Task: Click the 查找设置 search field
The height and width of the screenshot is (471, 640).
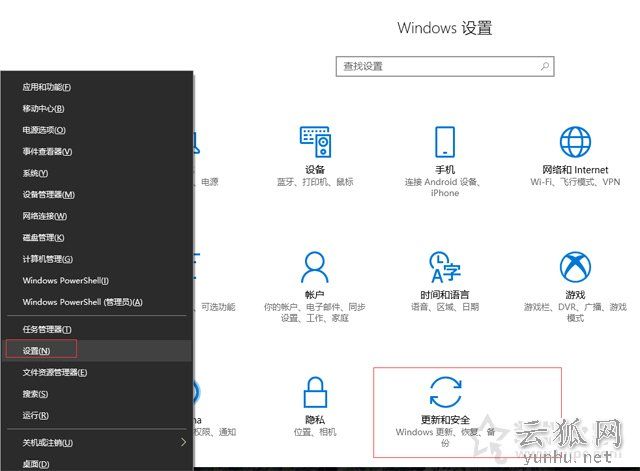Action: pyautogui.click(x=445, y=66)
